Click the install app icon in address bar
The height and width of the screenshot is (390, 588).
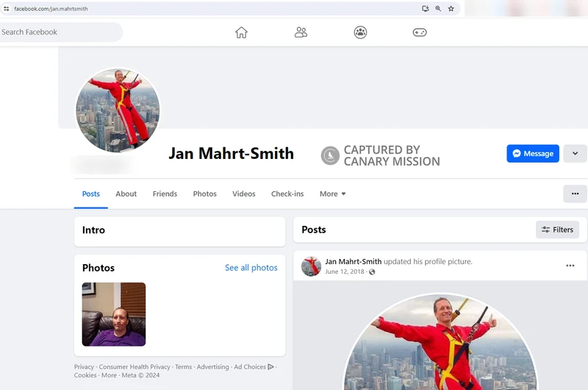[426, 9]
